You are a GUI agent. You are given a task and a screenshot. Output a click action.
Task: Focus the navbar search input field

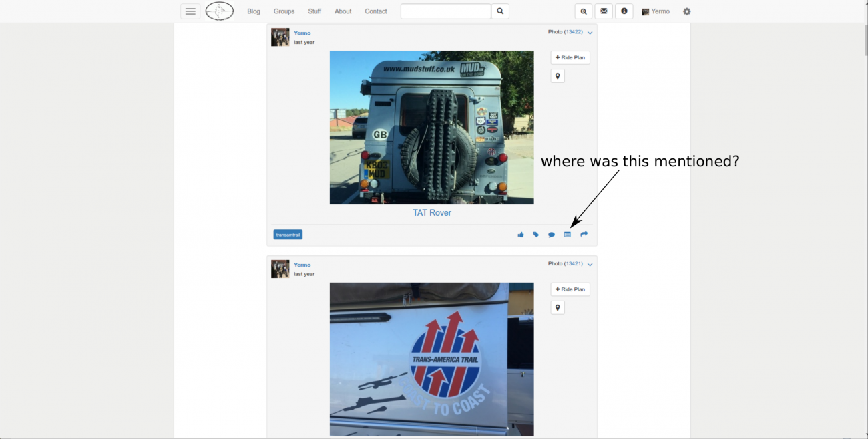(445, 11)
